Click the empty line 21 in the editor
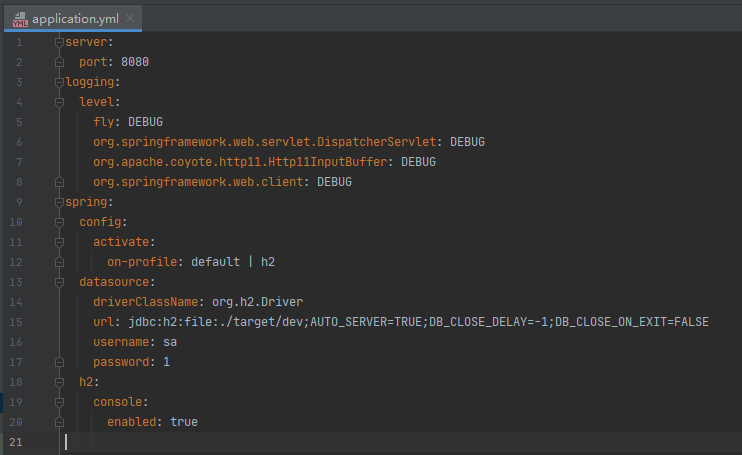The width and height of the screenshot is (742, 455). (x=300, y=442)
